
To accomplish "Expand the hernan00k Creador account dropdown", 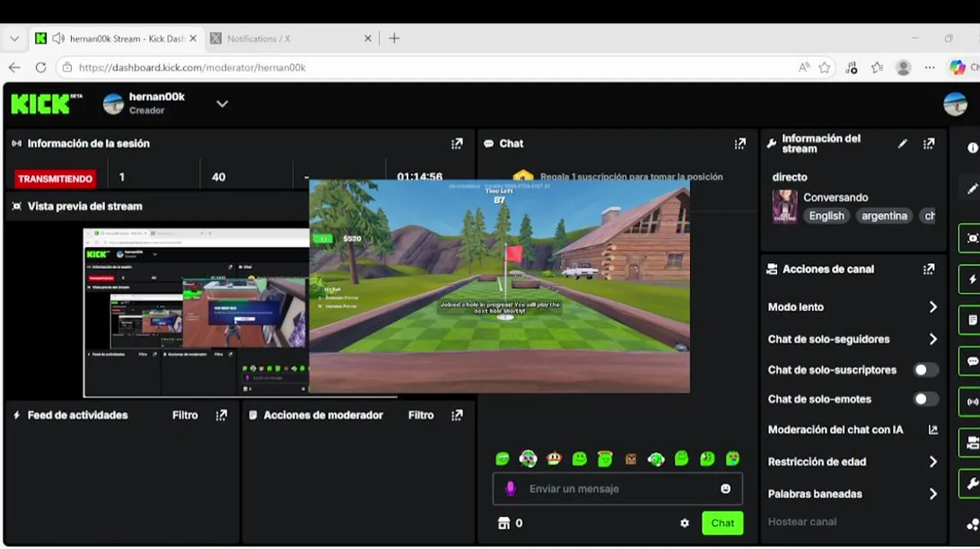I will click(x=222, y=104).
